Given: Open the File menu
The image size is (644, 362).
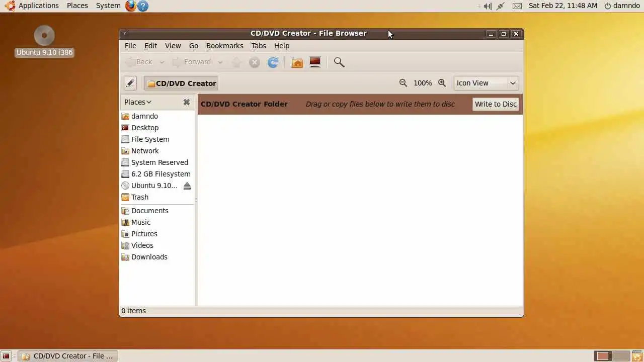Looking at the screenshot, I should coord(130,46).
